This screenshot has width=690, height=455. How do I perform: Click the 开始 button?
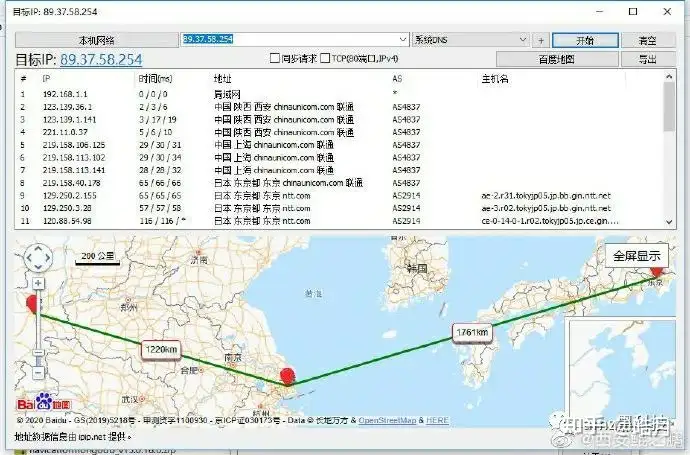[585, 40]
